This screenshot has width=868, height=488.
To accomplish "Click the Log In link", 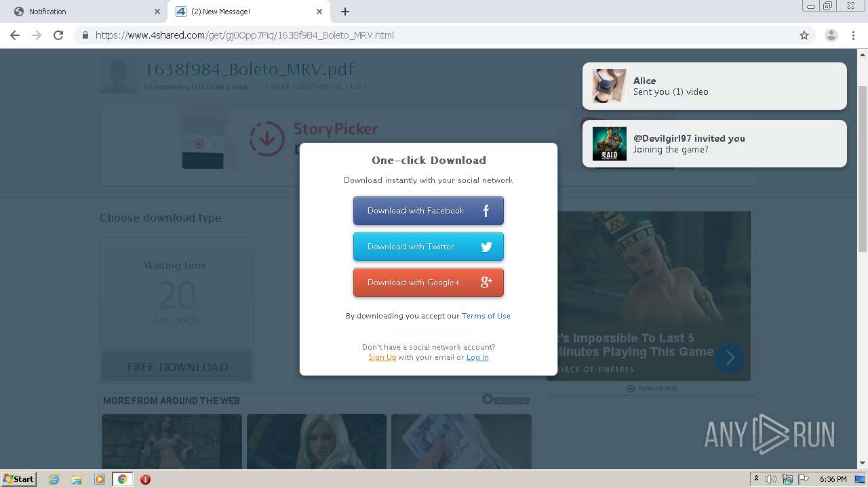I will pyautogui.click(x=477, y=357).
